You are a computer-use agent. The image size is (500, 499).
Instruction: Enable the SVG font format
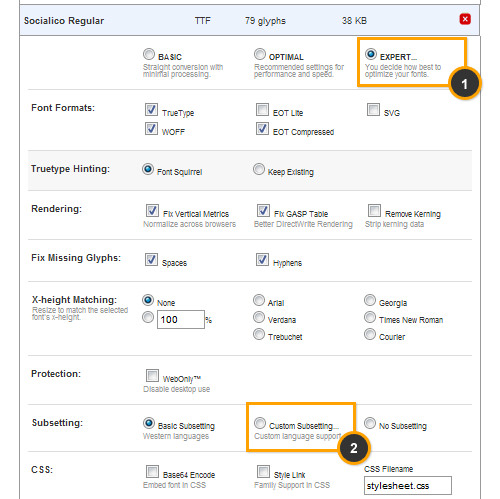tap(373, 109)
